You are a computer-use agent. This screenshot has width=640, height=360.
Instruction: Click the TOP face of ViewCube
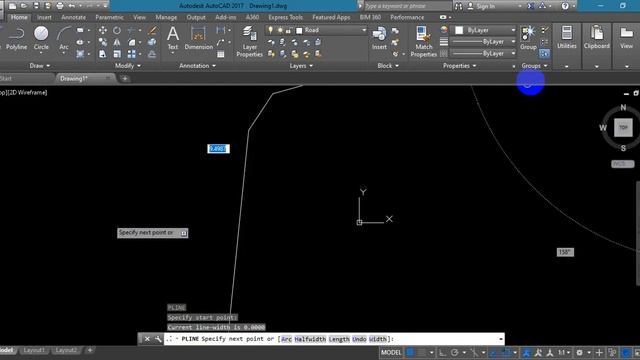pos(623,128)
